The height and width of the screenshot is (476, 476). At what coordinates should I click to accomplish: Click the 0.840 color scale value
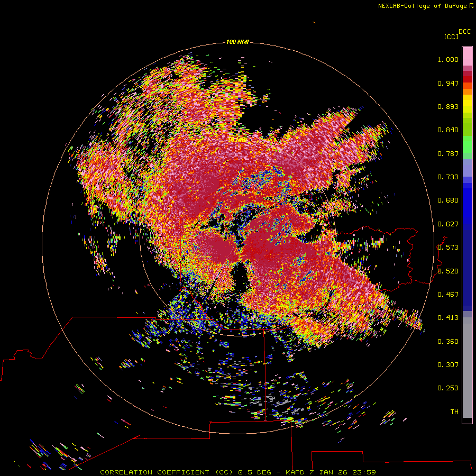point(448,130)
